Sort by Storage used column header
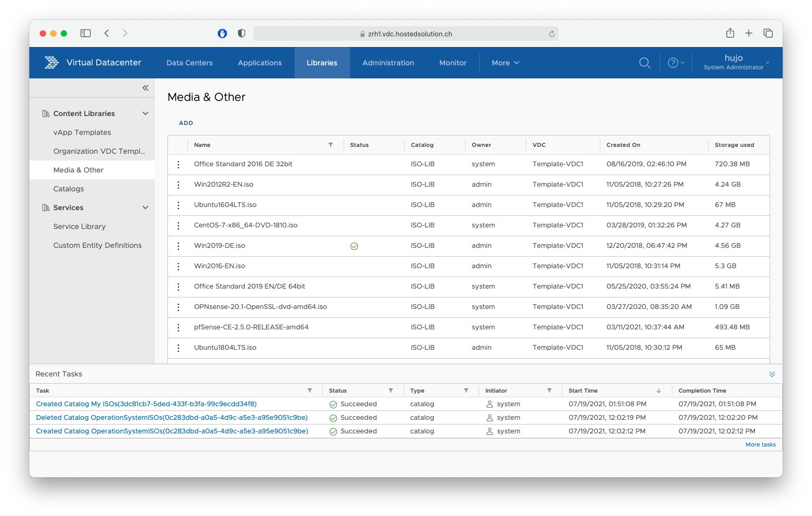The image size is (812, 516). coord(734,145)
